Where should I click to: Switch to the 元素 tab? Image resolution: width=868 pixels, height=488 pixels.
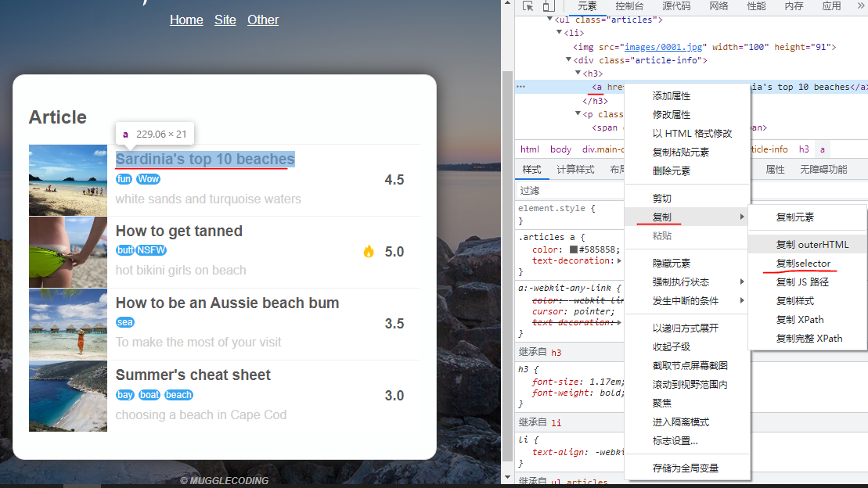pos(587,6)
